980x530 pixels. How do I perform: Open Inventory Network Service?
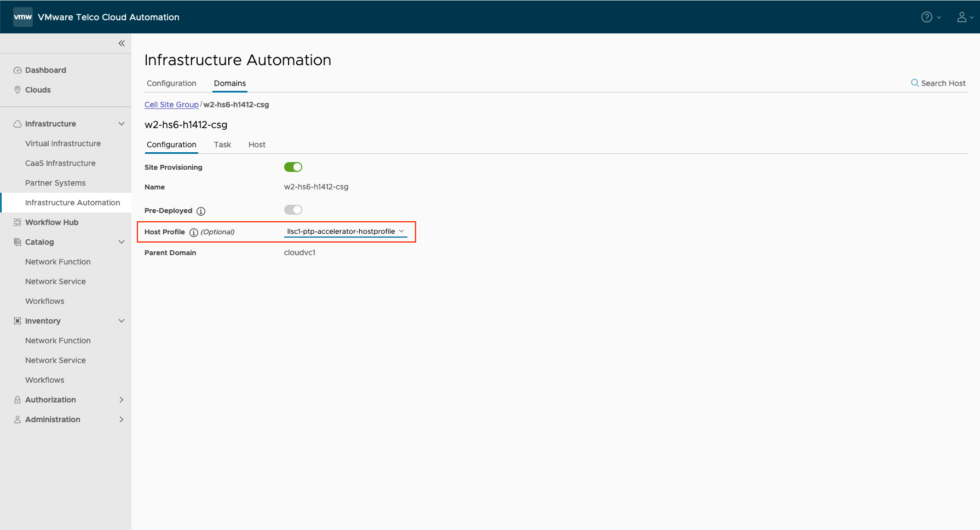[x=55, y=360]
